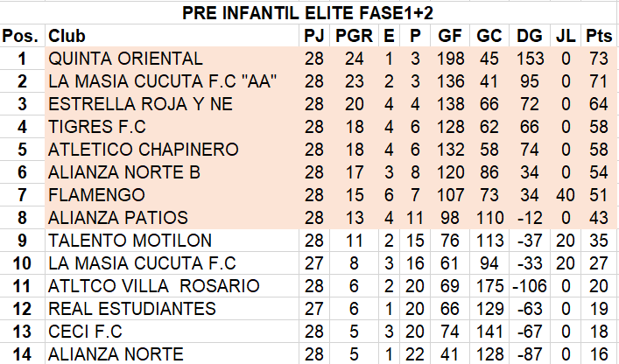Select the TALENTO MOTILON club cell

click(x=172, y=240)
